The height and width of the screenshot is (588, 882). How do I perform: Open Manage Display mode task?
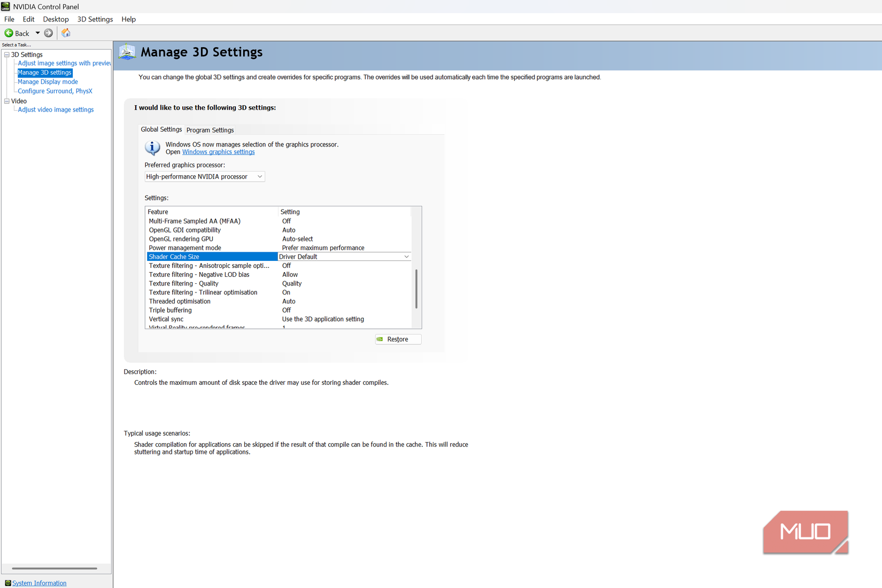48,82
